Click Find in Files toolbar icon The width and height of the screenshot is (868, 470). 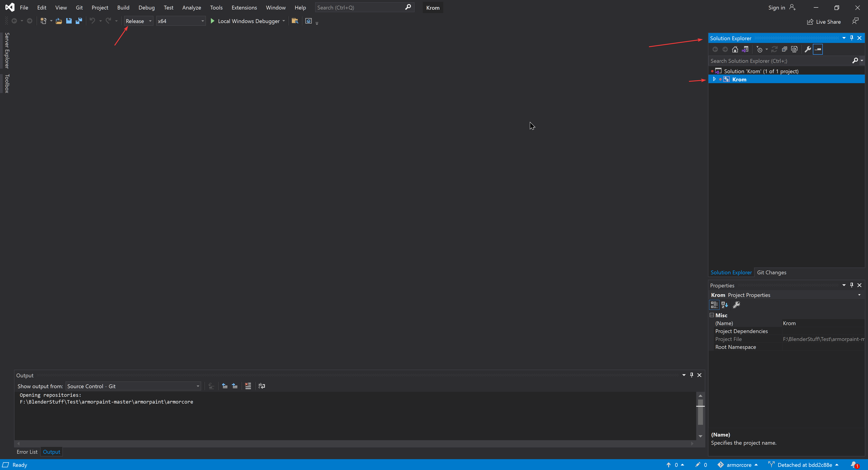point(295,21)
